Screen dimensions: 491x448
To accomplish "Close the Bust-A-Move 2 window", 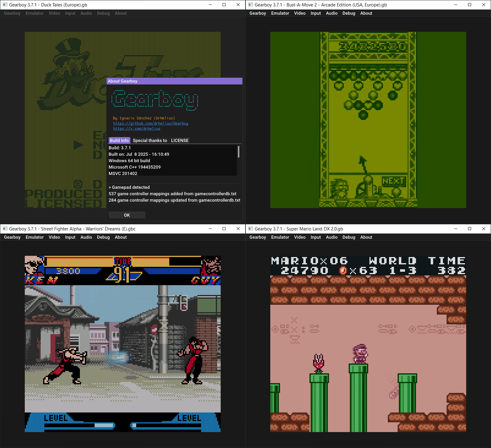I will coord(484,5).
